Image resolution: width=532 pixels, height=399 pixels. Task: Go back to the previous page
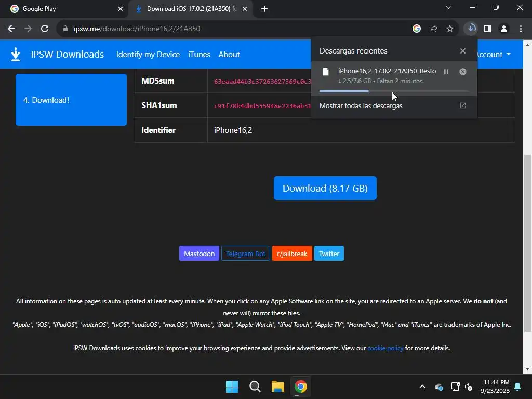click(x=11, y=29)
